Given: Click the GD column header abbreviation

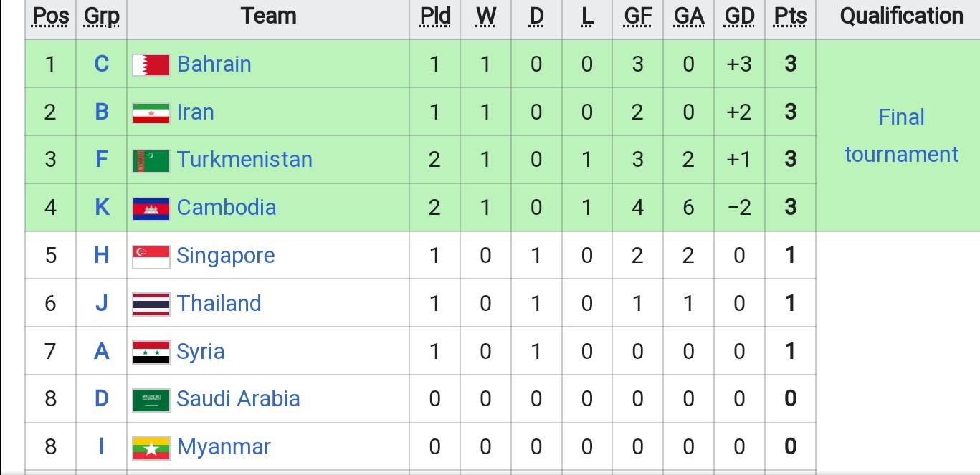Looking at the screenshot, I should coord(739,16).
